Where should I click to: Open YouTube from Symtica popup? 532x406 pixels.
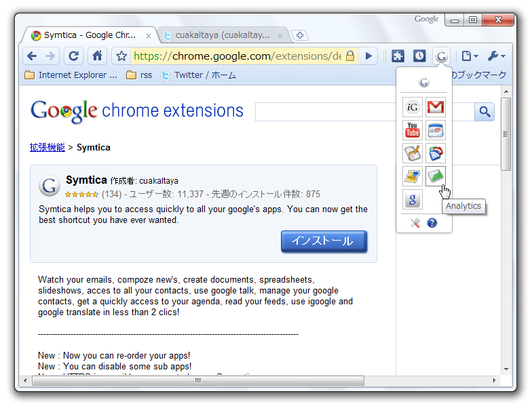(413, 130)
